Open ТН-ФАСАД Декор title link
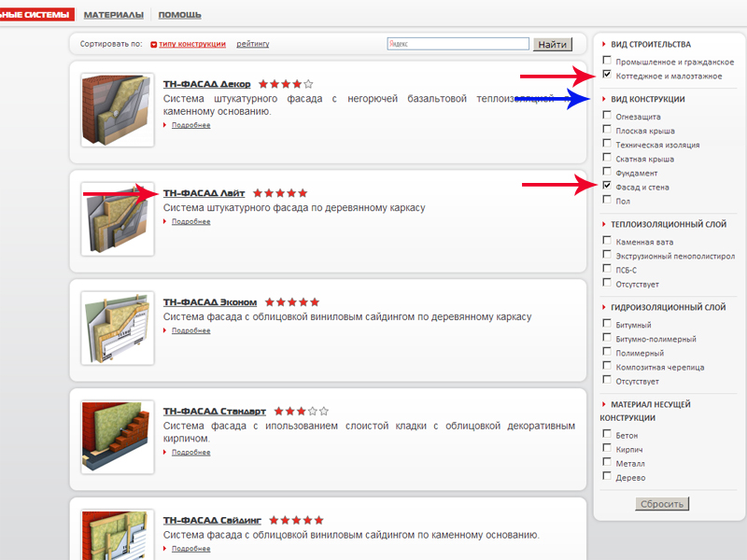This screenshot has height=560, width=747. pyautogui.click(x=206, y=84)
